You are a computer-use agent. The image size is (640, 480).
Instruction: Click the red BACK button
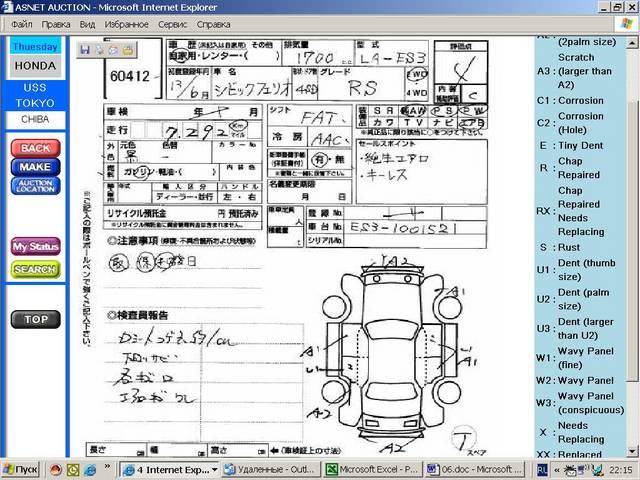click(36, 148)
